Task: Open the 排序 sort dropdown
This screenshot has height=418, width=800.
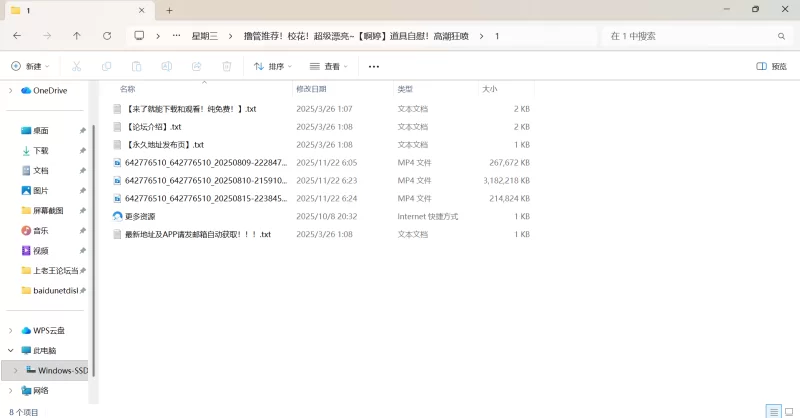Action: 273,67
